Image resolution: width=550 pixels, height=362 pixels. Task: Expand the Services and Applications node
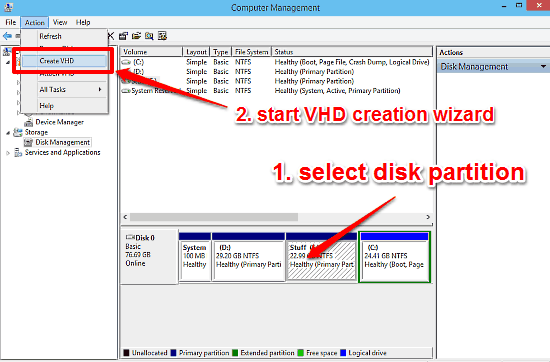coord(8,153)
